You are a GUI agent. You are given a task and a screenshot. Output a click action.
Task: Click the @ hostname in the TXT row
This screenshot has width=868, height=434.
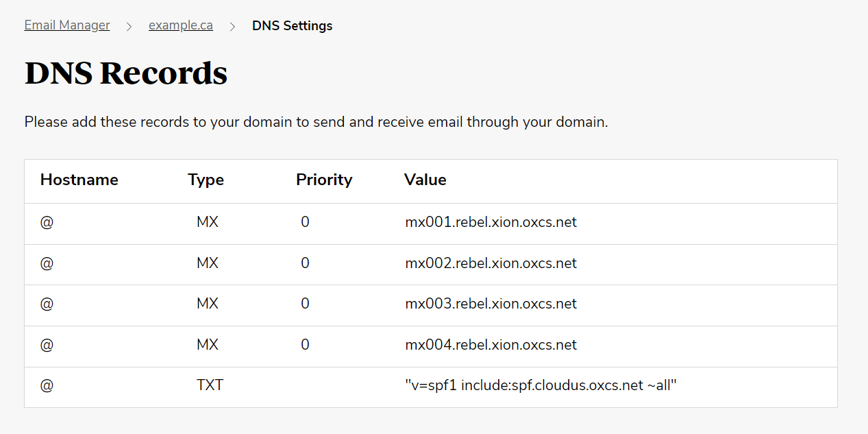pos(47,385)
